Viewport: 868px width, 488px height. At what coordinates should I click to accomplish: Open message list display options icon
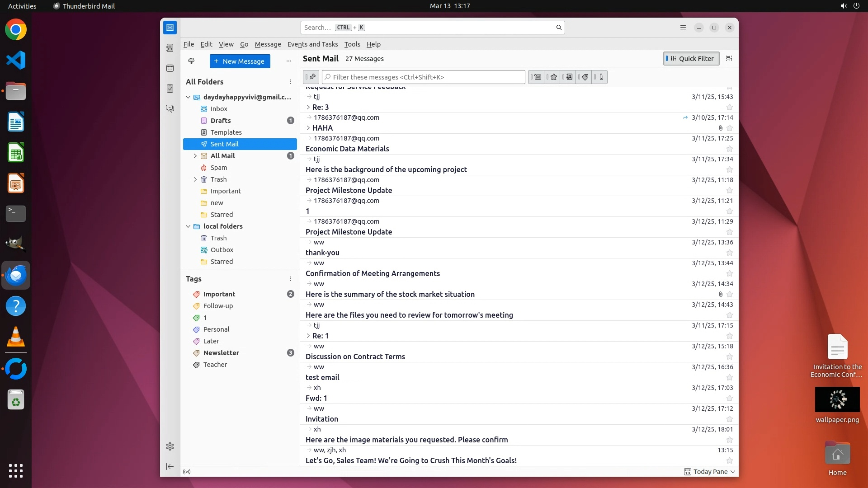pyautogui.click(x=729, y=58)
